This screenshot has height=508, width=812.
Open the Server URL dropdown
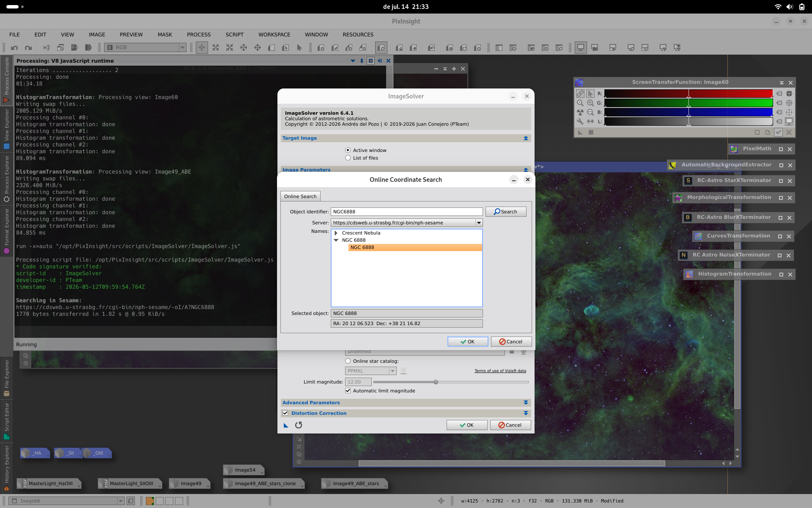[479, 223]
